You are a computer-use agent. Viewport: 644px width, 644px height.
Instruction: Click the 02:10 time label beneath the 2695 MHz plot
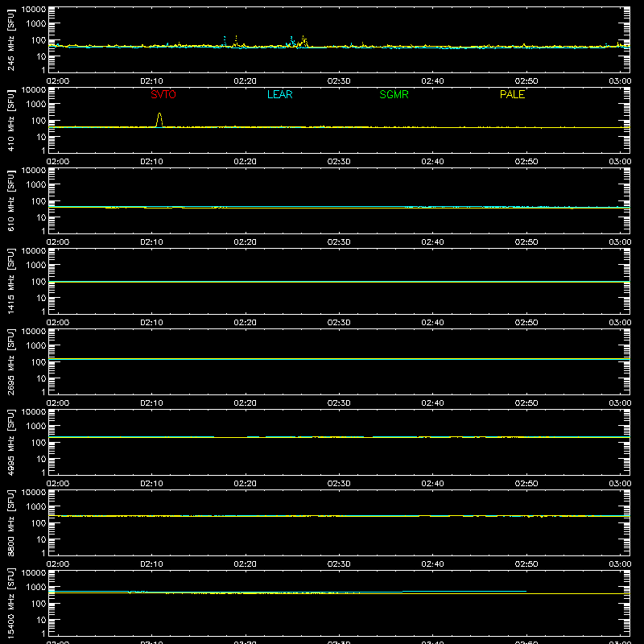tap(151, 403)
